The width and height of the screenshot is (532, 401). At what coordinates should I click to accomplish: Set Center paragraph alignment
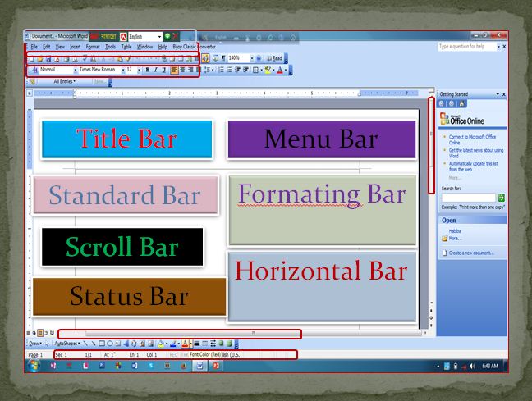[182, 70]
